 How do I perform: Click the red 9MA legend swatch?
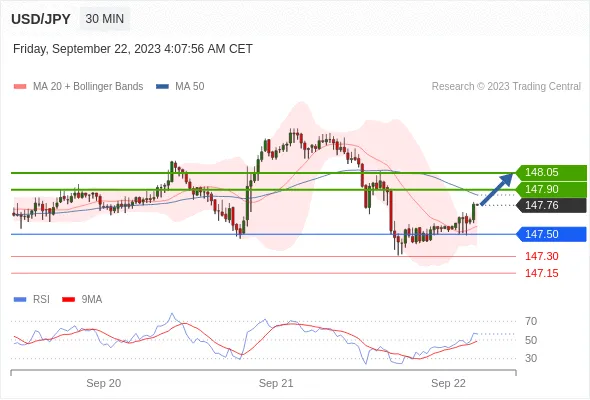click(68, 300)
